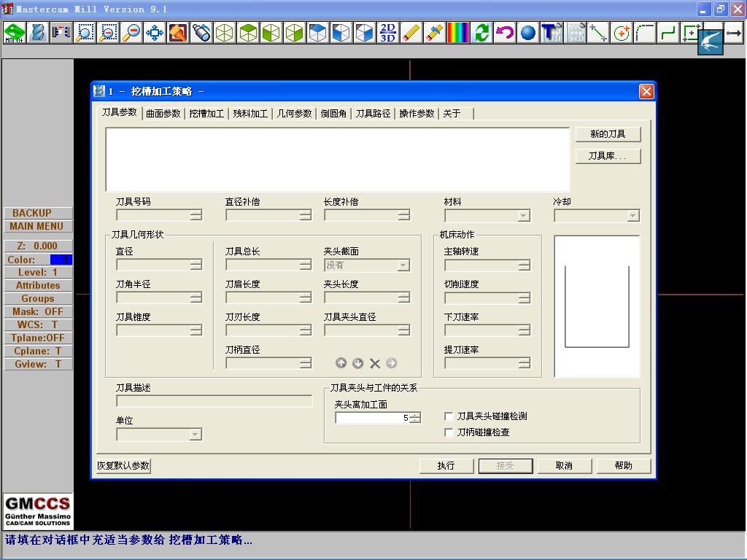Switch to the 倒圆角 tab
Viewport: 747px width, 560px height.
pos(333,113)
